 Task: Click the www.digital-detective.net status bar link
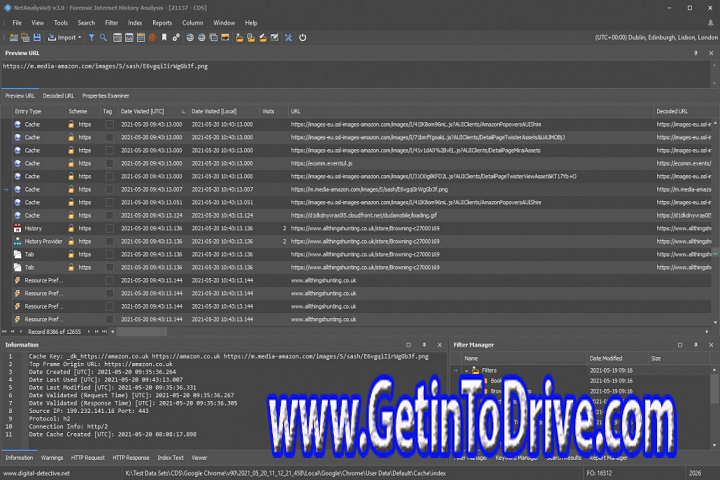(36, 473)
